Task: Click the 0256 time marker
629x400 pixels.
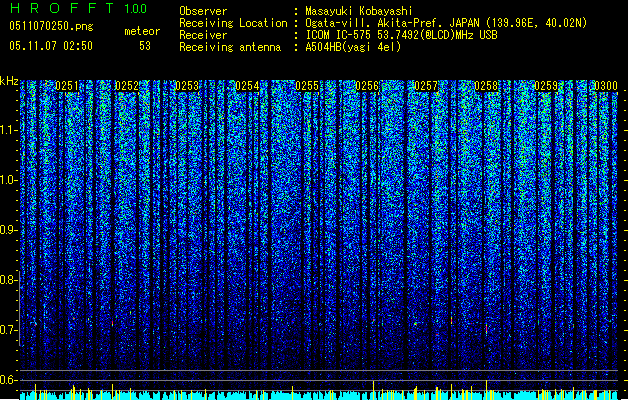Action: 367,86
